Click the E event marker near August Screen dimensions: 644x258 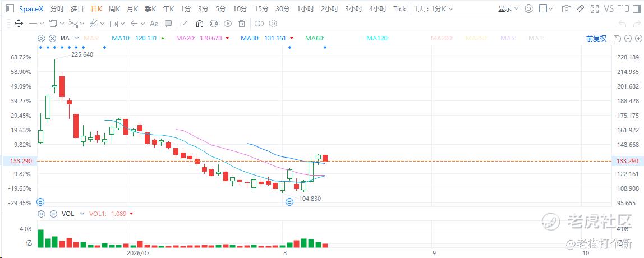tap(289, 202)
